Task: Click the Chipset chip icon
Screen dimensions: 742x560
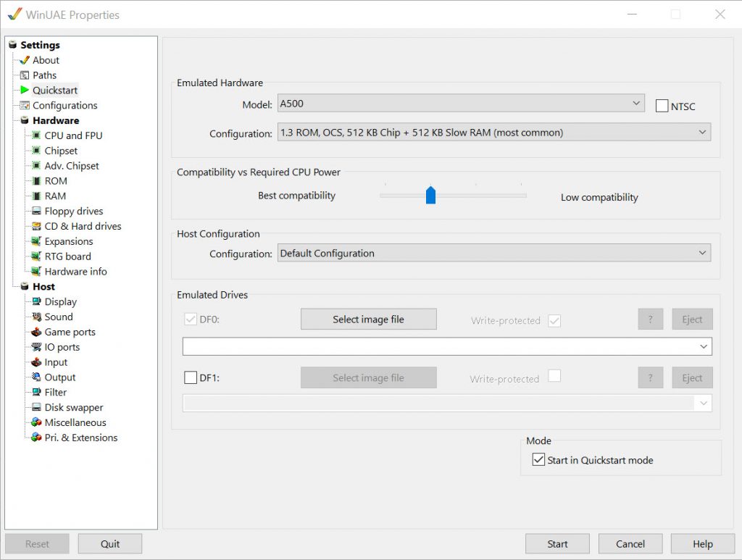Action: 36,151
